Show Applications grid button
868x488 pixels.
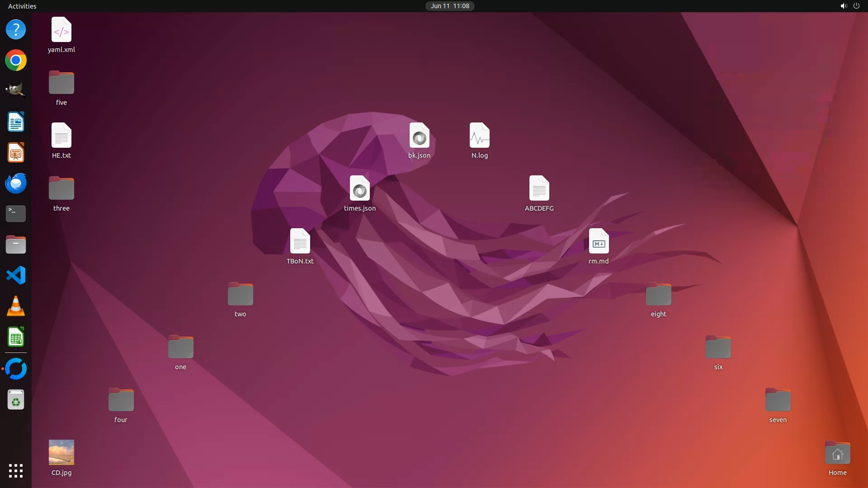(x=16, y=471)
